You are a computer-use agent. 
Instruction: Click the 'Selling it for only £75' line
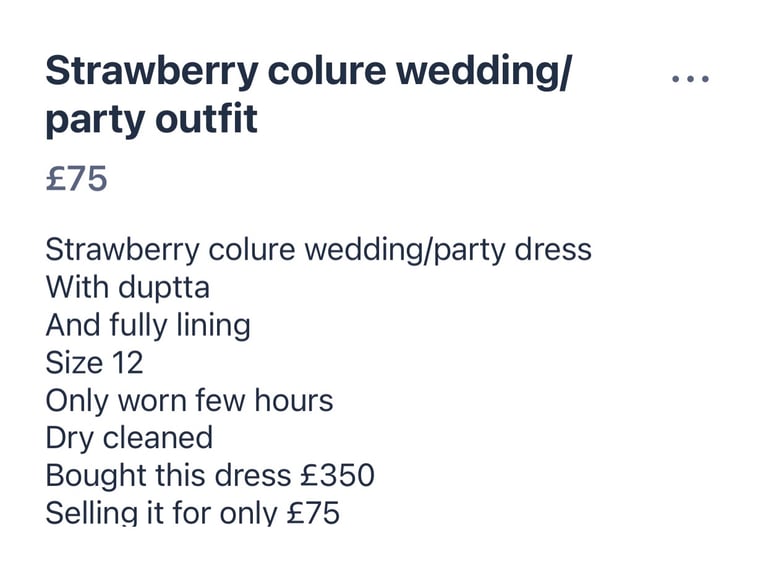click(x=192, y=513)
